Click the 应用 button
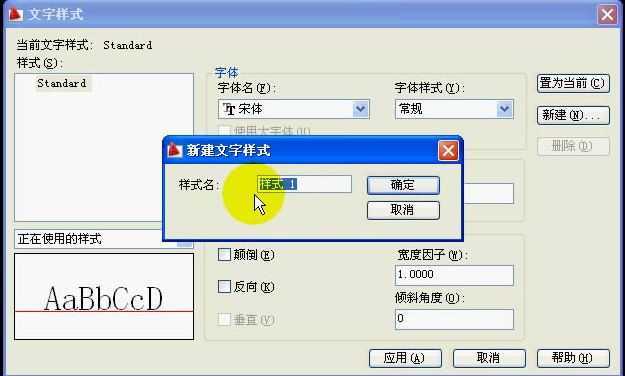Screen dimensions: 625x376 pos(405,358)
